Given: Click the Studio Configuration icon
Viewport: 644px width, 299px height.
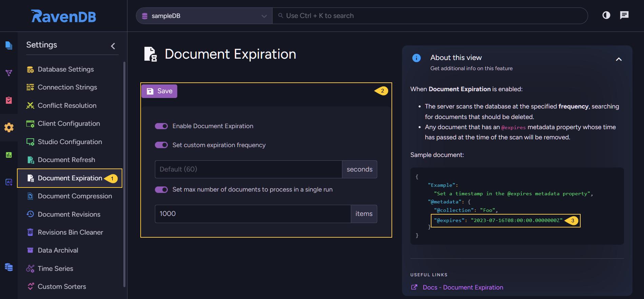Looking at the screenshot, I should [30, 142].
